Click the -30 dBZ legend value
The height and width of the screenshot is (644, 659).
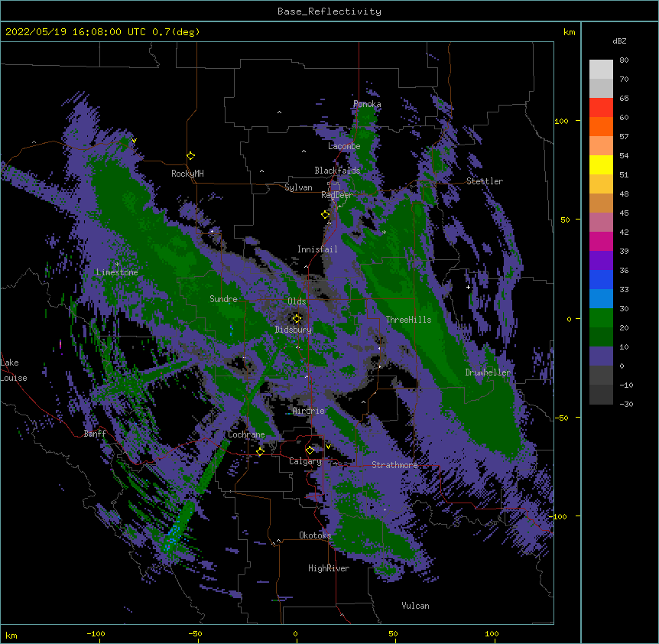pyautogui.click(x=626, y=404)
